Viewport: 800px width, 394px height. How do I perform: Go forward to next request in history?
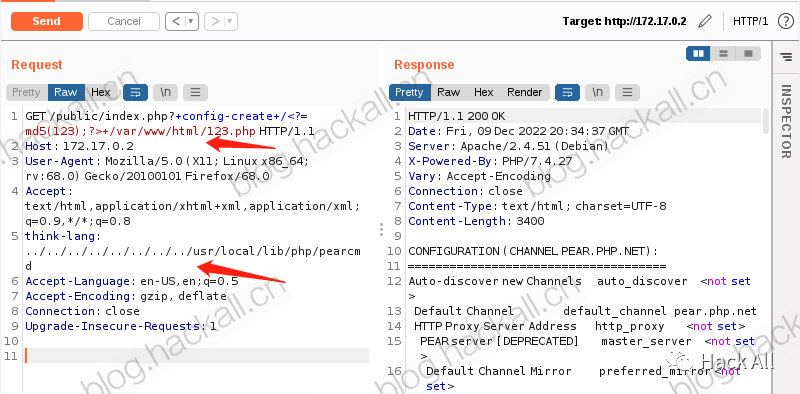point(215,21)
